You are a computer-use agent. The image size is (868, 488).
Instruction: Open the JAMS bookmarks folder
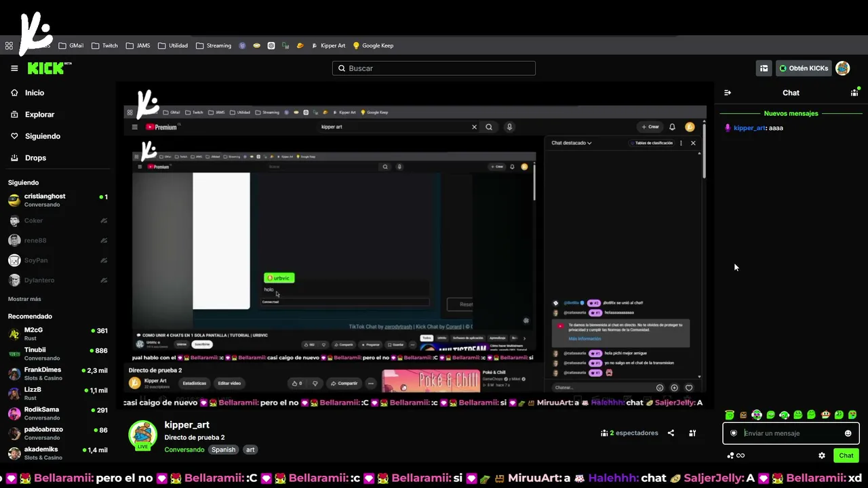pyautogui.click(x=138, y=46)
